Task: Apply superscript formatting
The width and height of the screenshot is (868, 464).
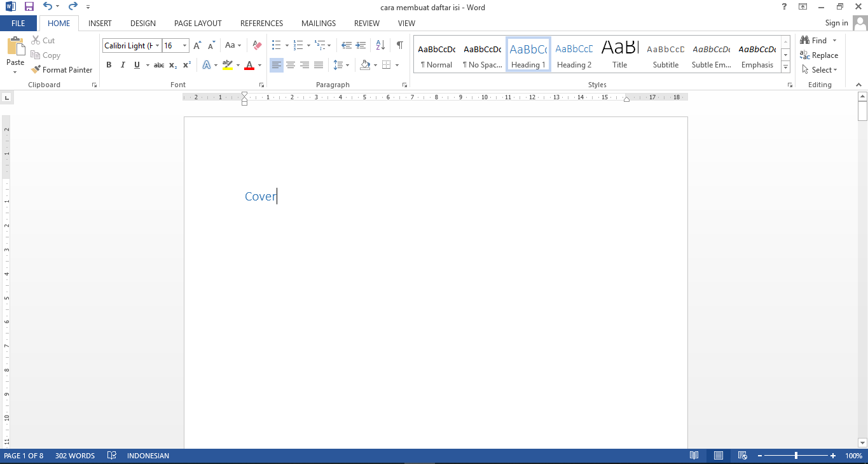Action: point(187,65)
